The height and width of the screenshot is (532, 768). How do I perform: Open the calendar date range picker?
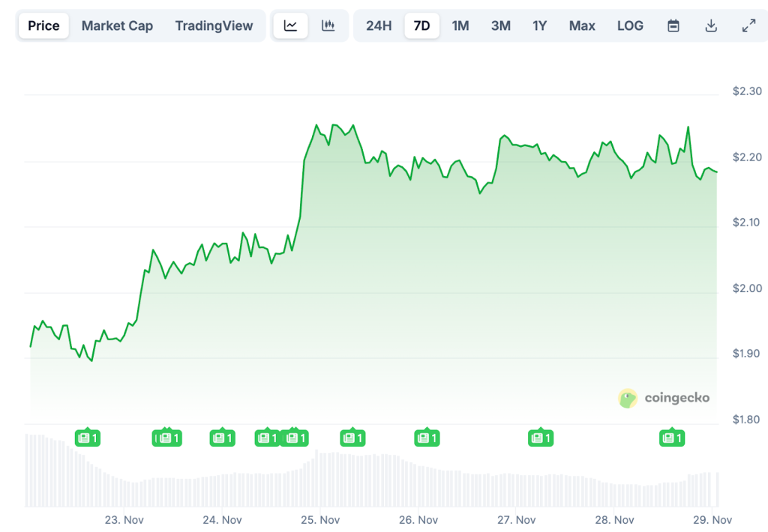click(673, 25)
